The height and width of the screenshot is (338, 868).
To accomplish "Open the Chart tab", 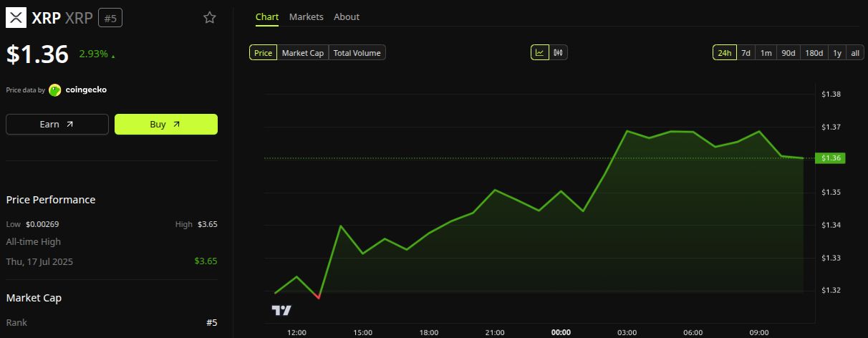I will [x=267, y=16].
